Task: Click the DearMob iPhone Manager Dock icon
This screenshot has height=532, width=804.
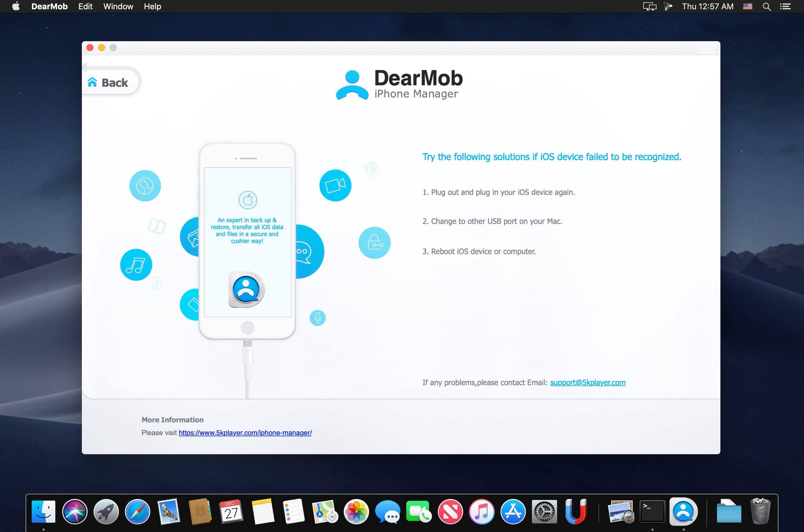Action: 684,511
